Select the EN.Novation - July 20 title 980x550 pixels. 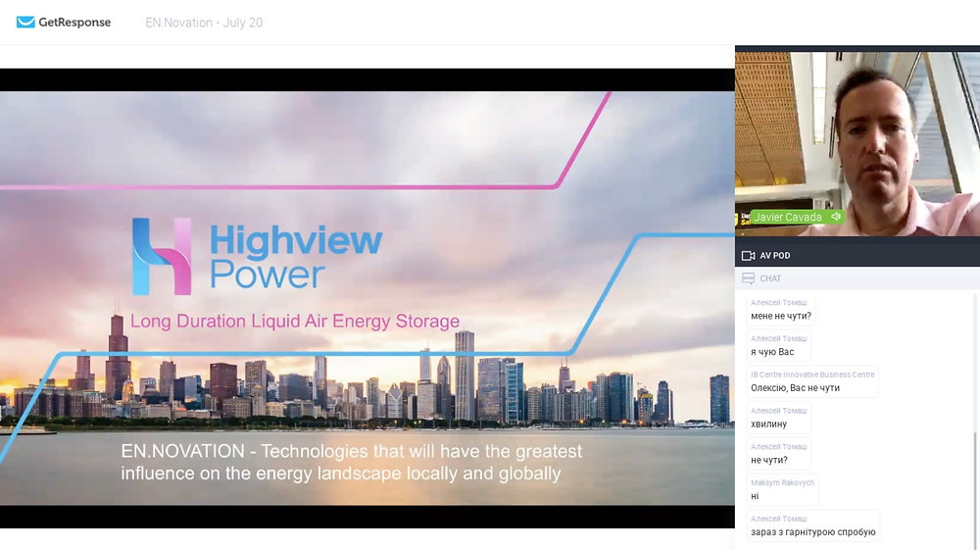[x=204, y=23]
